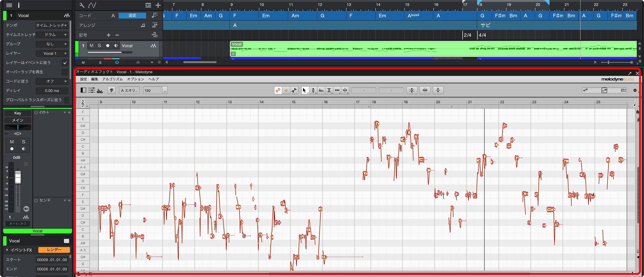Select the timing tool in Melodyne

point(338,90)
